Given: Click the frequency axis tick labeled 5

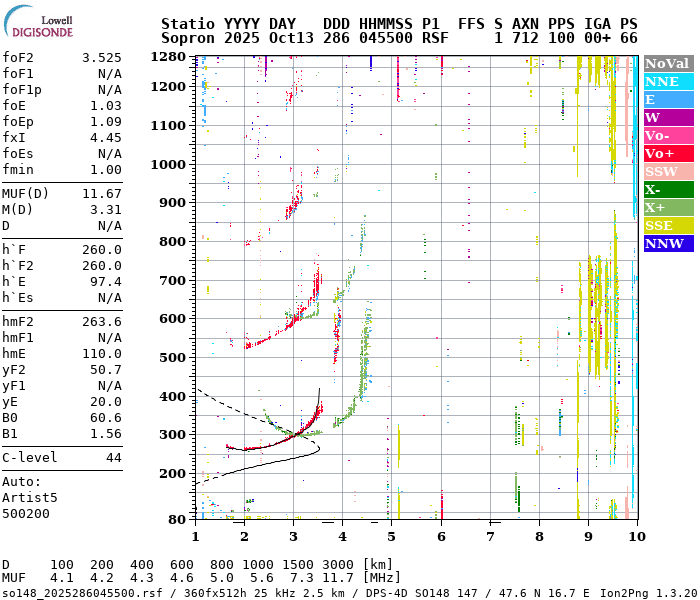Looking at the screenshot, I should (392, 537).
